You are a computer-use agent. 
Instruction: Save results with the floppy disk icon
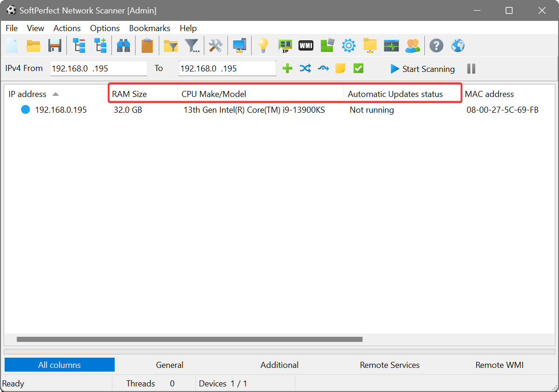(55, 45)
